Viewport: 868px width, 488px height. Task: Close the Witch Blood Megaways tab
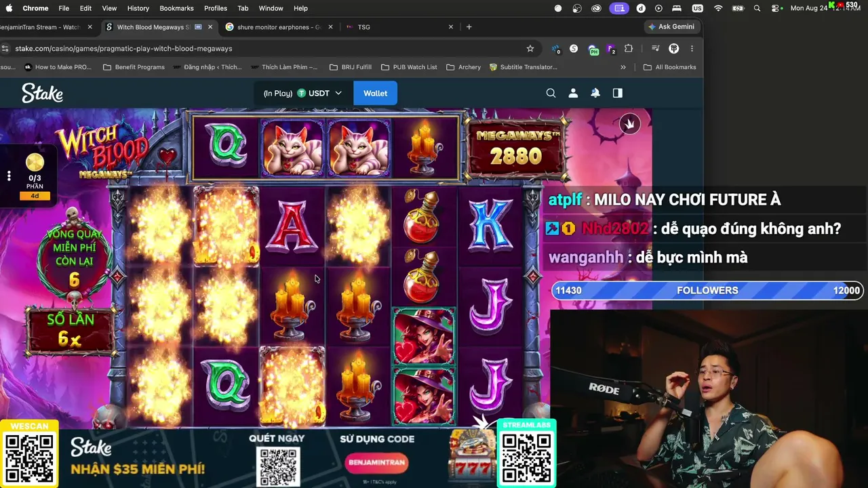coord(210,27)
